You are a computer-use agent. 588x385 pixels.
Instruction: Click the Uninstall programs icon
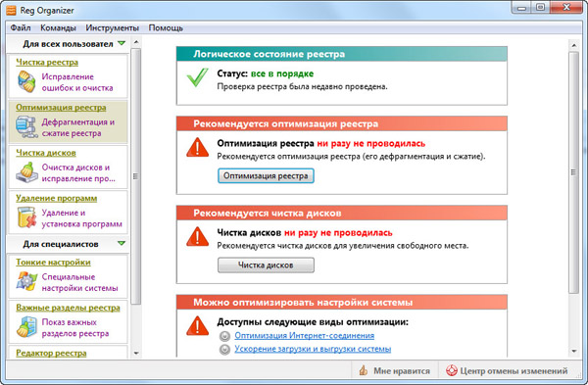(x=26, y=217)
